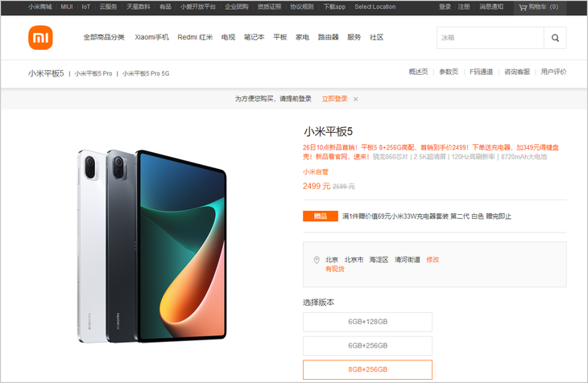Screen dimensions: 588x383
Task: Open 用户评价 reviews link
Action: pos(553,72)
